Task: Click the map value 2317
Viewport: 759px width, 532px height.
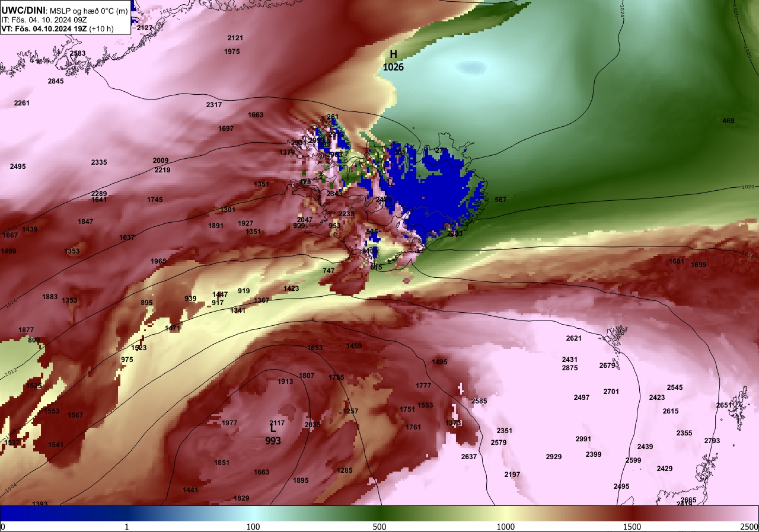Action: 214,105
